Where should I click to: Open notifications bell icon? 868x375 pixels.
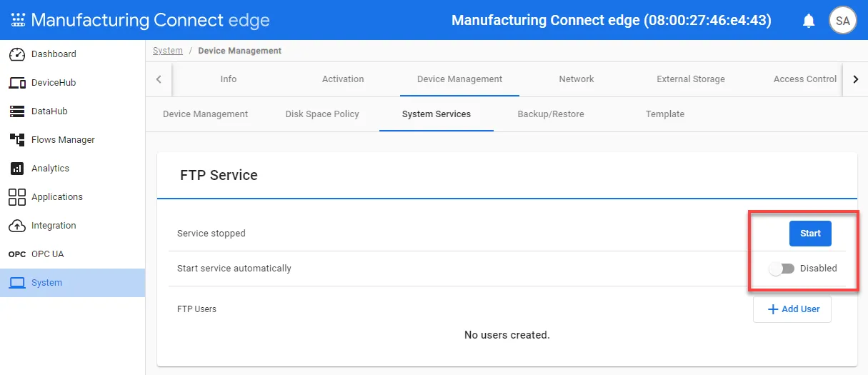click(809, 21)
